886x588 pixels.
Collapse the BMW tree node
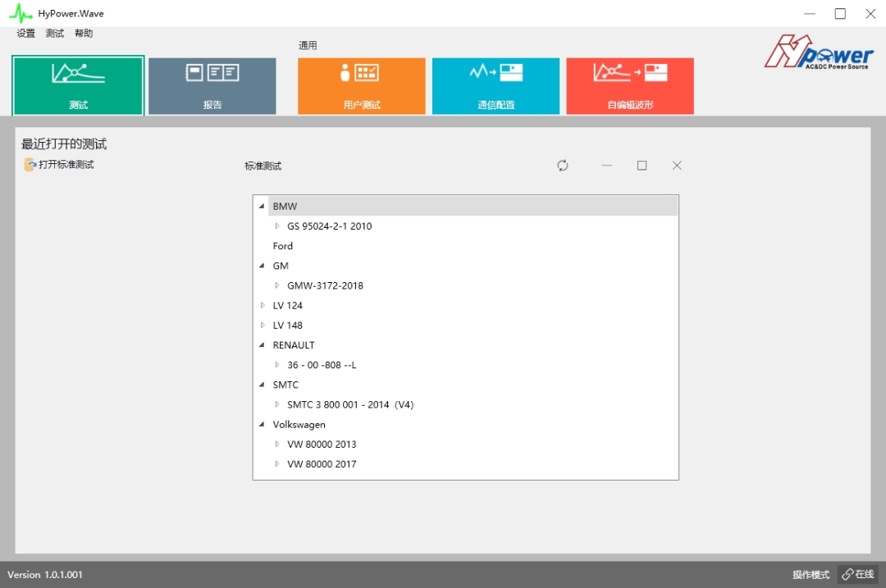click(262, 206)
